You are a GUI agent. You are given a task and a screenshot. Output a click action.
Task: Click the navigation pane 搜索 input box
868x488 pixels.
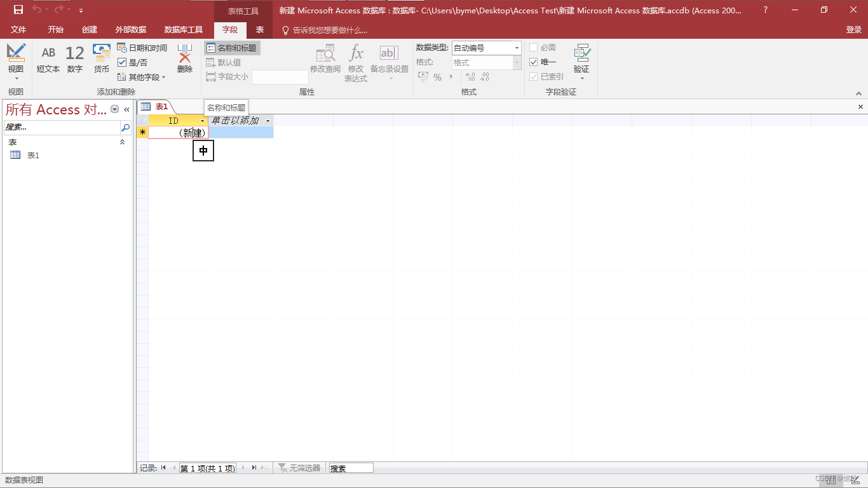[x=62, y=127]
